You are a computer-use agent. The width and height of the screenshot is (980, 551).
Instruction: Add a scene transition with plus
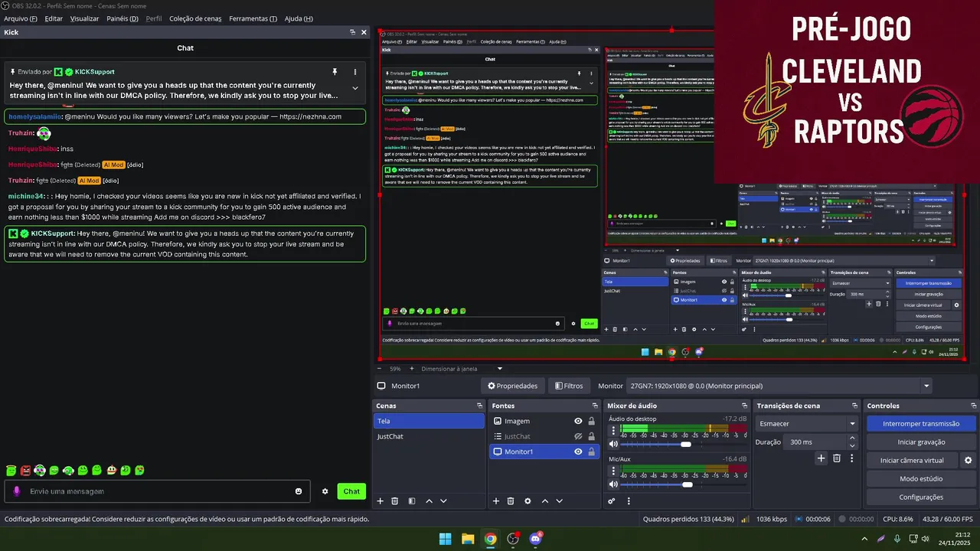(821, 458)
